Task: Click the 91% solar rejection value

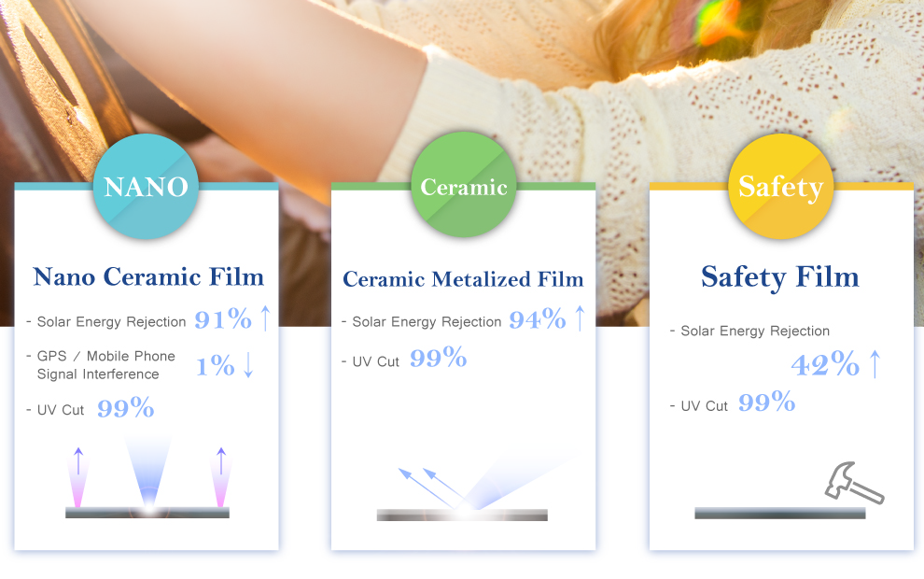Action: [223, 319]
